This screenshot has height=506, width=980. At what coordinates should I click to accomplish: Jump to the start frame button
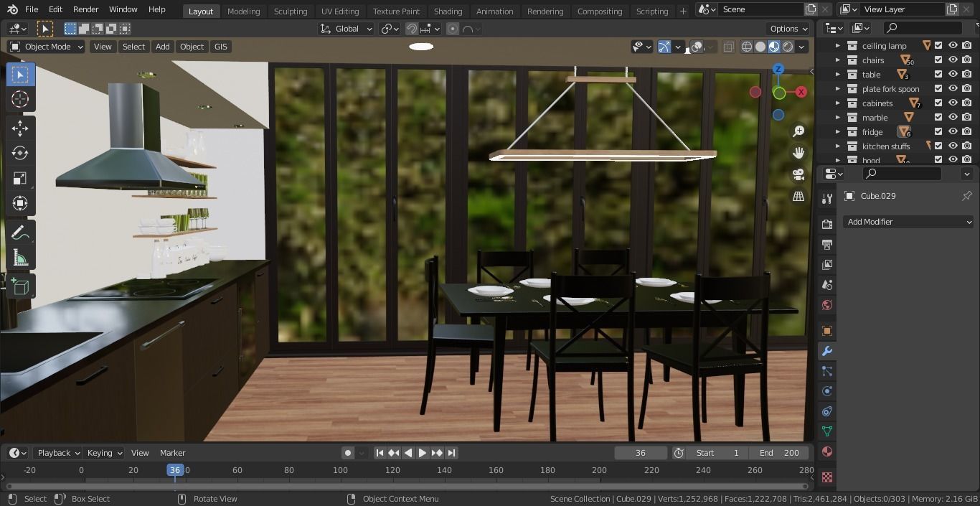(x=380, y=453)
